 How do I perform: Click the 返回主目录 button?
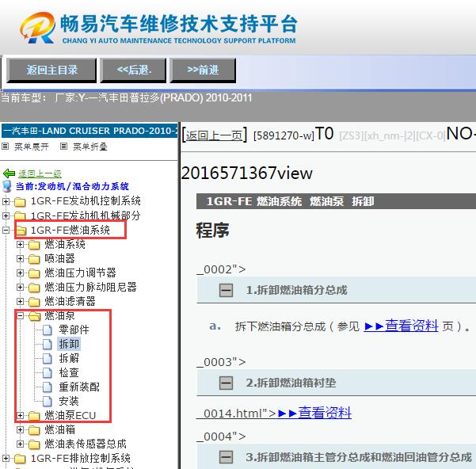tap(51, 71)
